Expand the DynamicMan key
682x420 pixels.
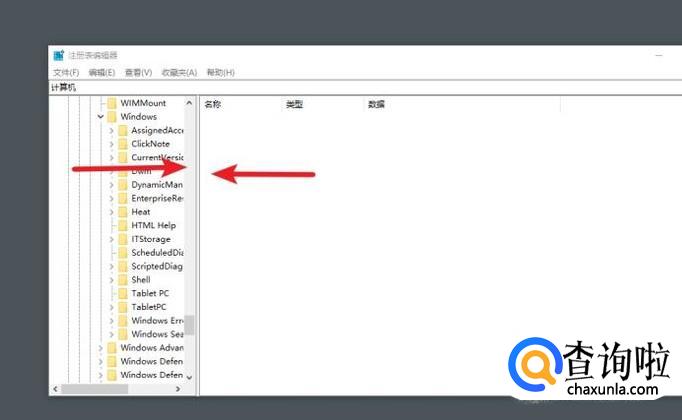coord(111,185)
